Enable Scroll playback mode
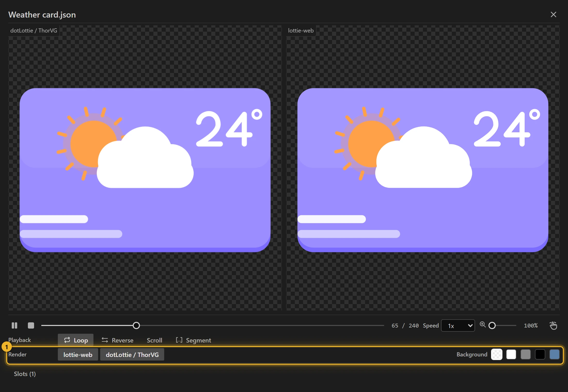 tap(154, 340)
